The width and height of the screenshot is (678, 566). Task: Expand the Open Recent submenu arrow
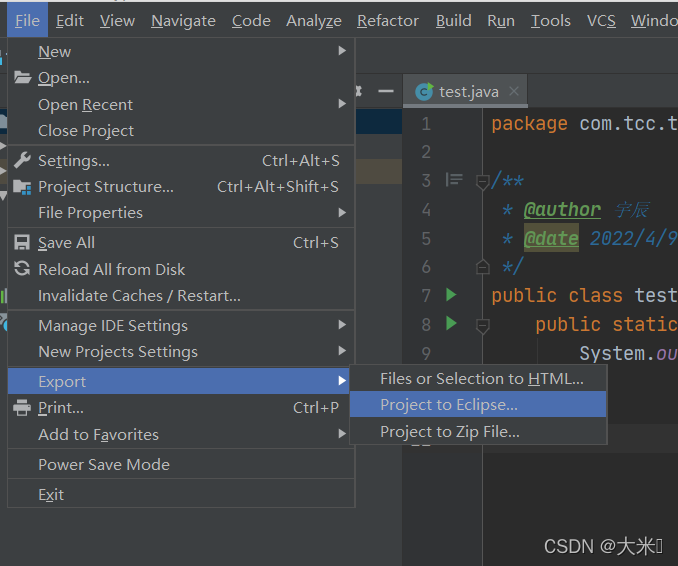coord(342,104)
